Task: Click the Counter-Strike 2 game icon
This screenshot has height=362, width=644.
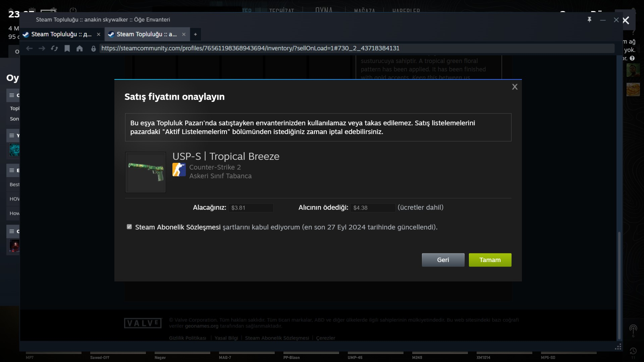Action: tap(179, 170)
